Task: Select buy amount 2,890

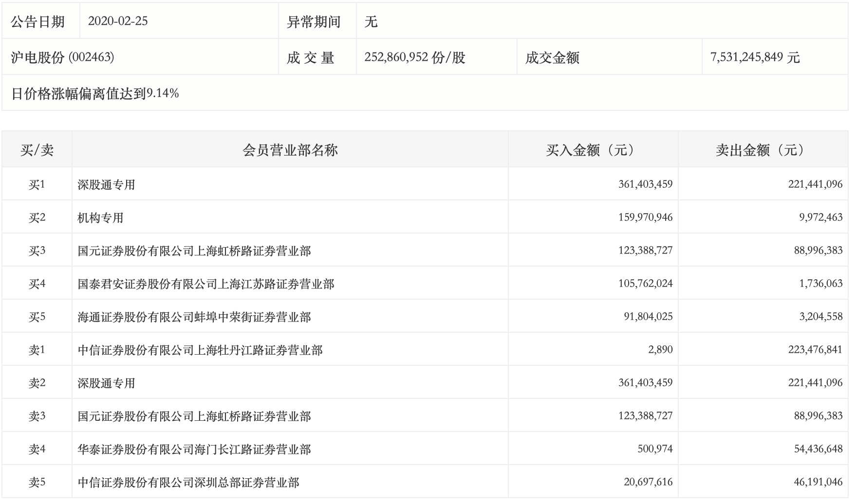Action: [661, 349]
